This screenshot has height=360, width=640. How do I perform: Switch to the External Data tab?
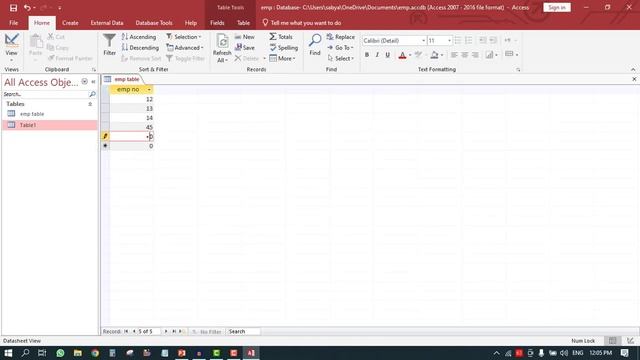tap(107, 23)
